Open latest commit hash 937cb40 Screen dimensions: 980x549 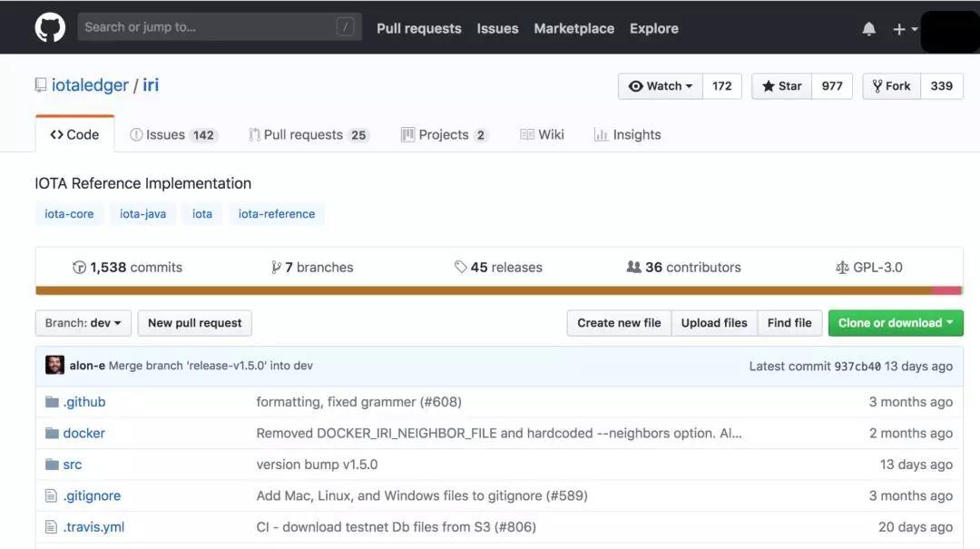[857, 367]
